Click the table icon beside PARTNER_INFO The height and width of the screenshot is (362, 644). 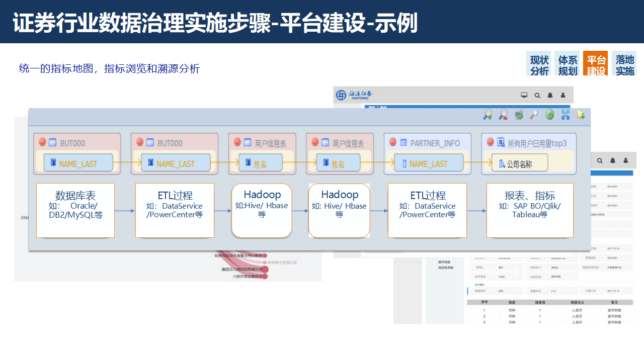pos(404,143)
